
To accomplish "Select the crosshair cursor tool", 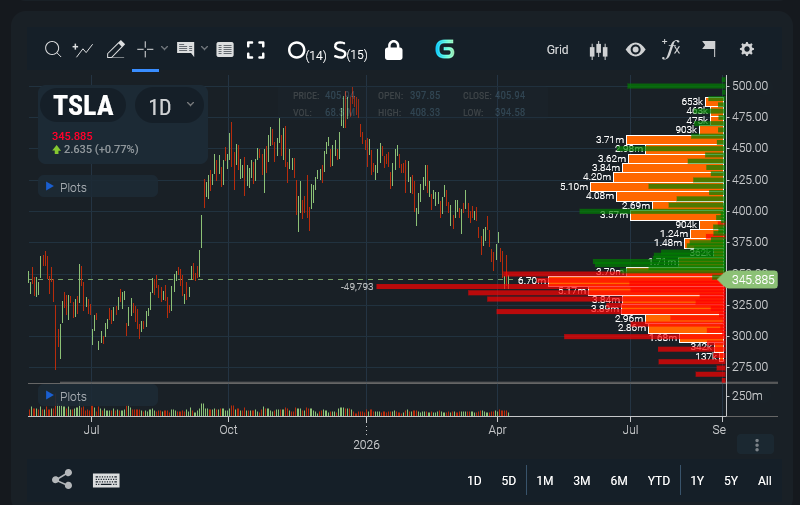I will point(145,49).
